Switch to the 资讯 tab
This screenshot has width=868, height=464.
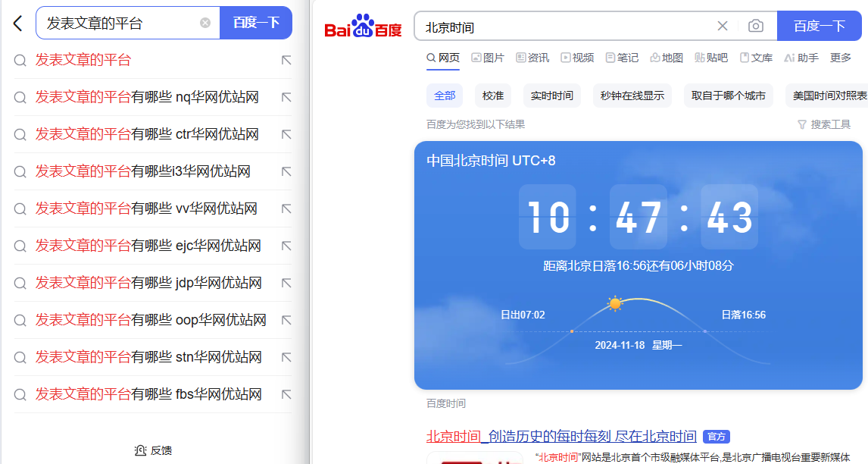point(532,58)
